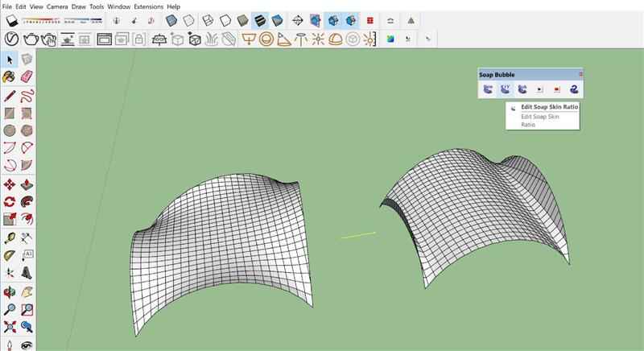The image size is (644, 351).
Task: Close the Soap Bubble floating toolbar
Action: (x=580, y=74)
